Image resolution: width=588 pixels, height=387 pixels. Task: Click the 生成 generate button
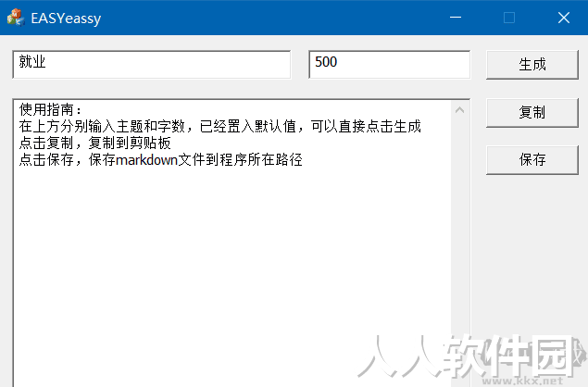point(532,65)
